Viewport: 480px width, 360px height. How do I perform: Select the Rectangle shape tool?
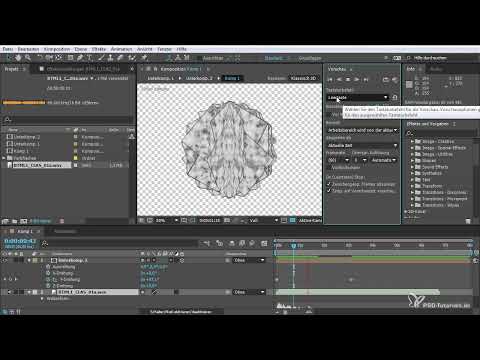(71, 58)
